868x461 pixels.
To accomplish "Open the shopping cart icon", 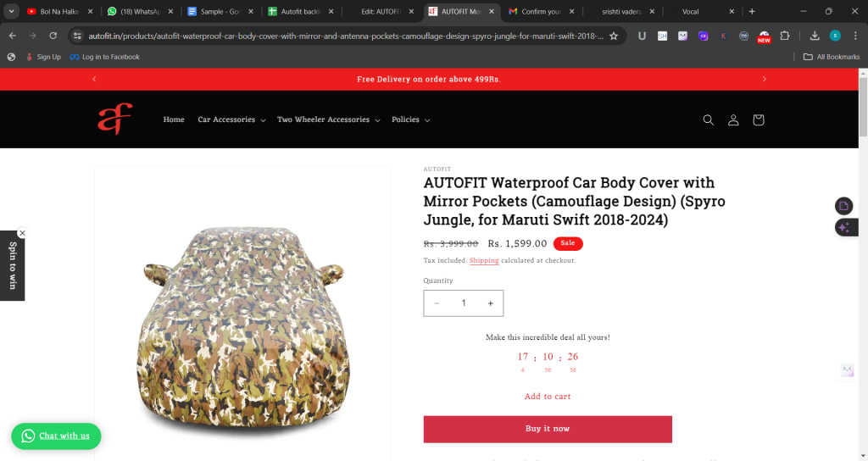I will [759, 119].
